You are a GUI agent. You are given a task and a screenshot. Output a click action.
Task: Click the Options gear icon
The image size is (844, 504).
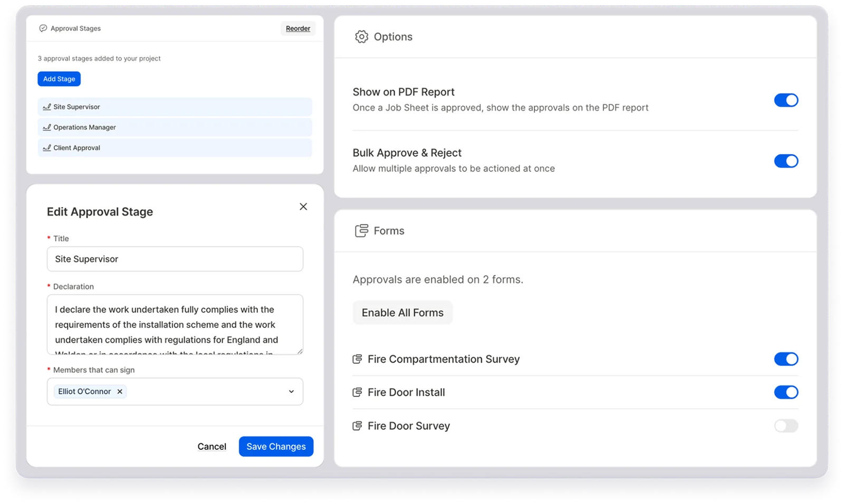361,37
